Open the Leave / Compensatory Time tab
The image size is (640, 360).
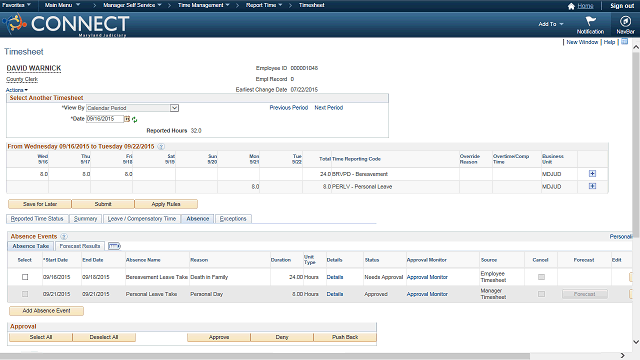pos(142,219)
